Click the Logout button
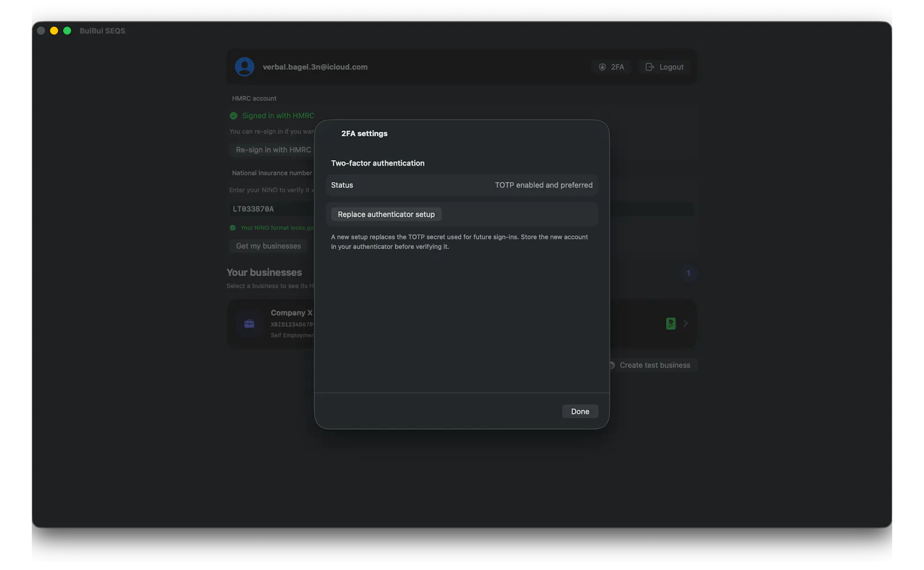The image size is (924, 570). [x=664, y=67]
